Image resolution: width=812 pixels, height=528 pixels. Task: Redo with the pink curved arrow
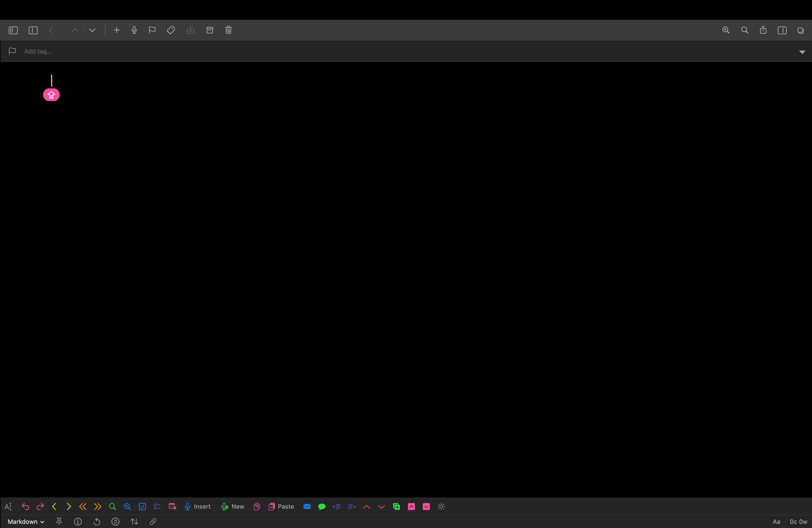pos(40,506)
